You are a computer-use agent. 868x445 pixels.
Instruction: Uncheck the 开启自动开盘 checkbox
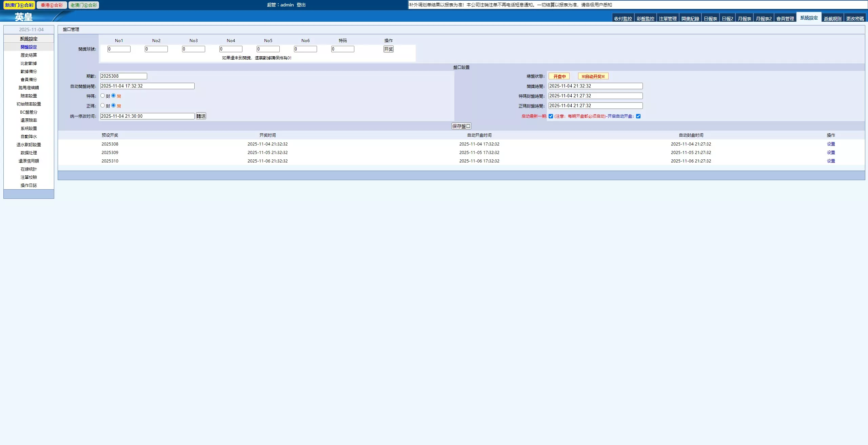(x=638, y=116)
